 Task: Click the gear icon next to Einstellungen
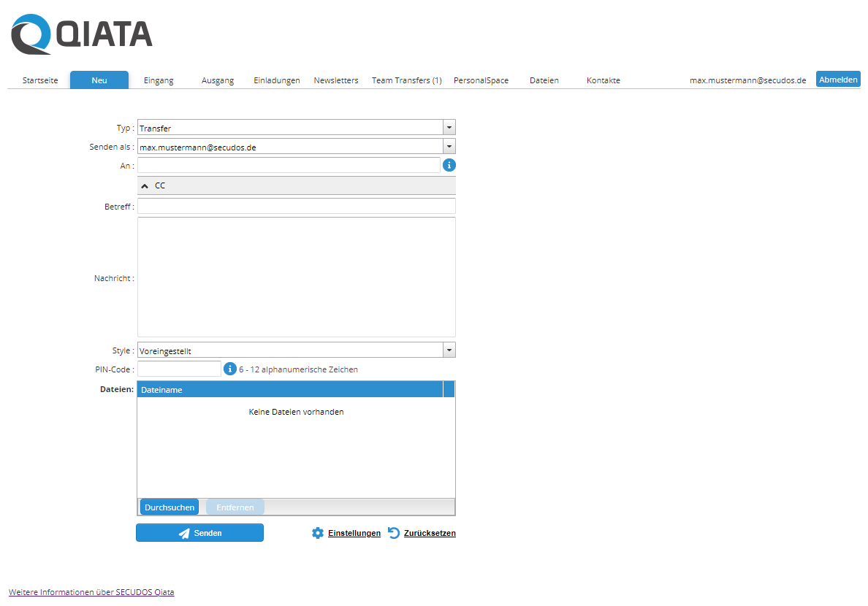click(x=317, y=532)
